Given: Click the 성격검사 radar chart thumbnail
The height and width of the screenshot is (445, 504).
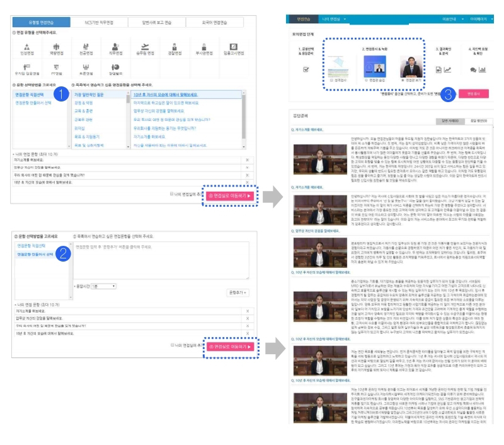Looking at the screenshot, I should coord(338,66).
